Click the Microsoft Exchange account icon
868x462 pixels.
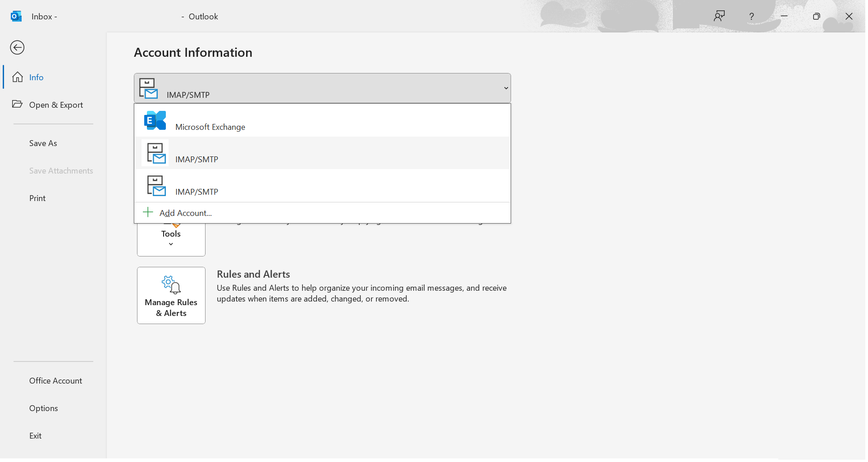(155, 120)
